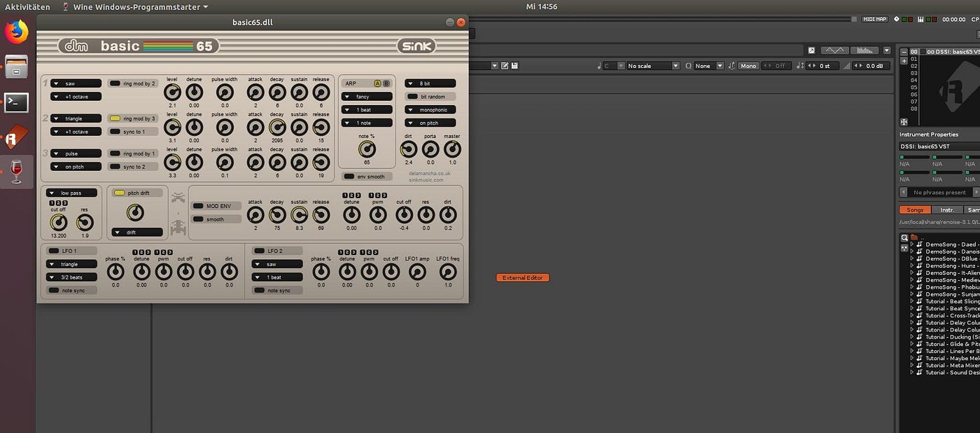This screenshot has height=433, width=980.
Task: Click lower space invader icon
Action: 179,226
